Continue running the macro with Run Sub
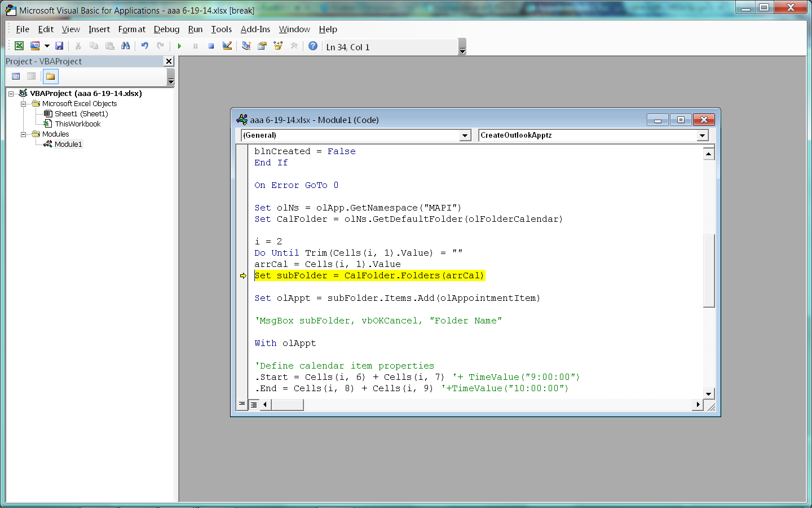Image resolution: width=812 pixels, height=508 pixels. (179, 46)
